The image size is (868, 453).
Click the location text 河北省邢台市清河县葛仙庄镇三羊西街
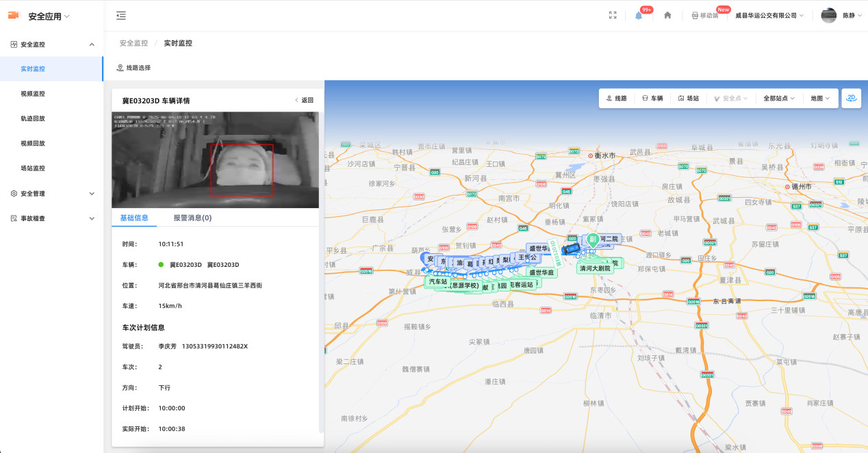[x=210, y=285]
